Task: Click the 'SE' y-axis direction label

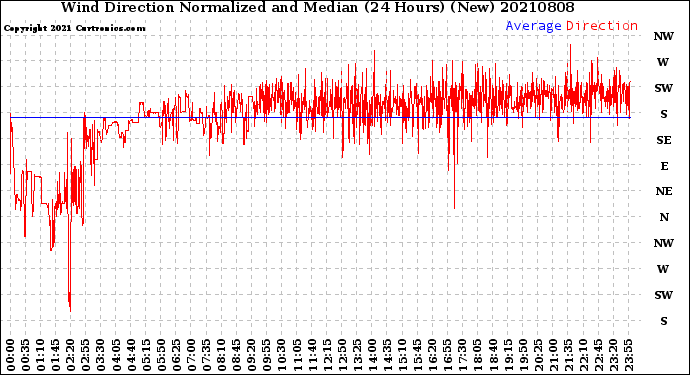Action: click(x=664, y=140)
